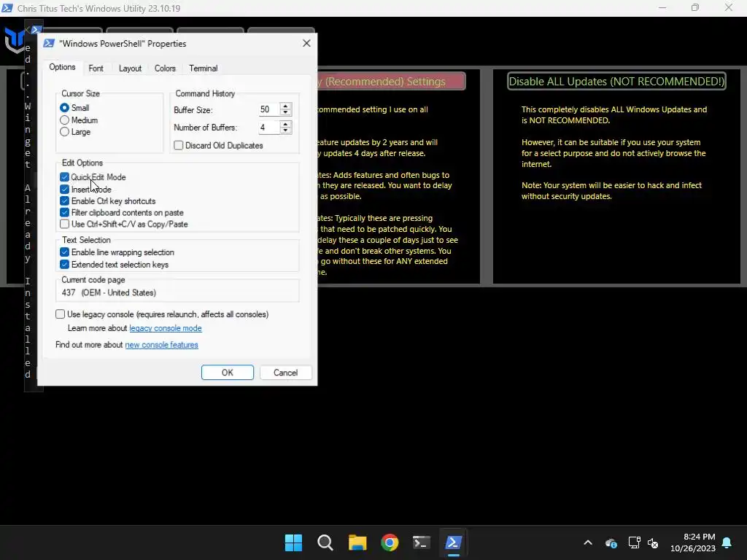
Task: Toggle Enable line wrapping selection
Action: click(64, 252)
